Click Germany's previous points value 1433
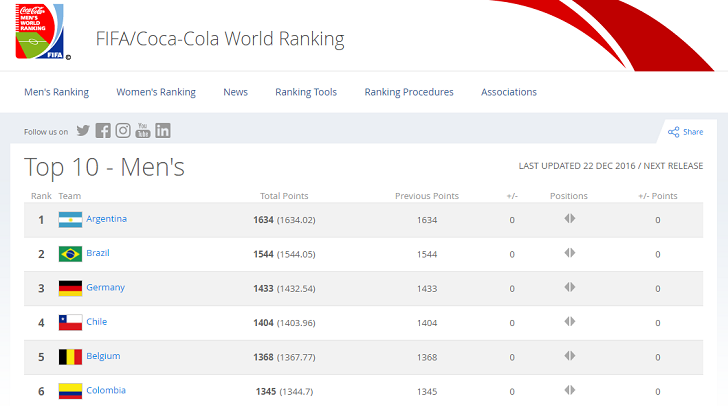728x406 pixels. (427, 289)
